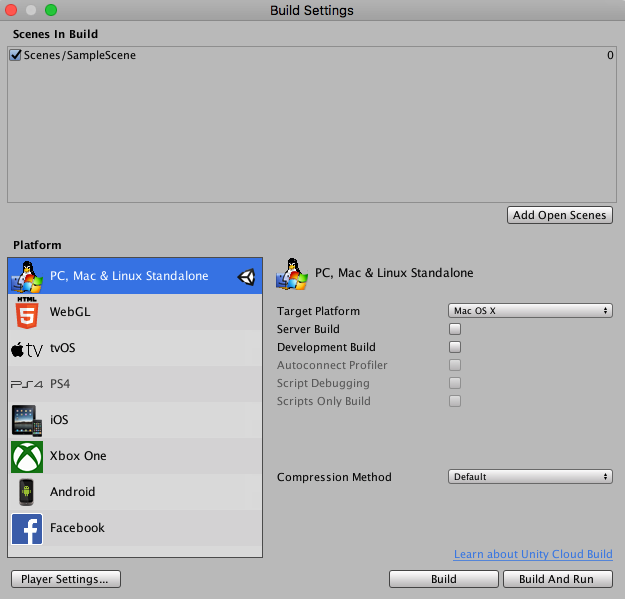Select PC, Mac & Linux Standalone platform row
Image resolution: width=625 pixels, height=599 pixels.
129,276
